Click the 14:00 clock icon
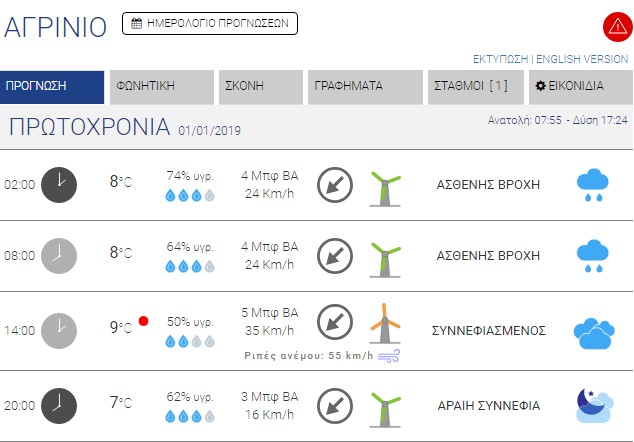Viewport: 634px width, 442px height. pos(59,329)
